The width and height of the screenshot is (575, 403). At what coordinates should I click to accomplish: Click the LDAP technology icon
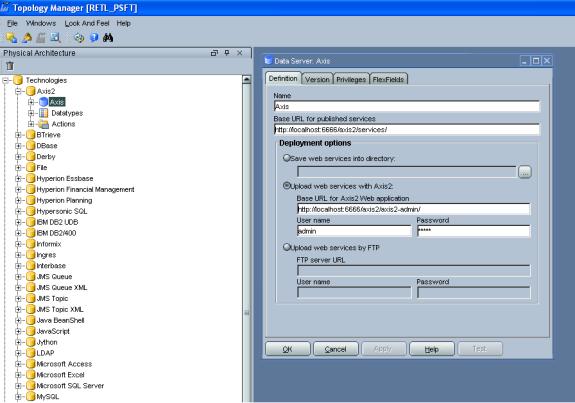click(x=31, y=353)
